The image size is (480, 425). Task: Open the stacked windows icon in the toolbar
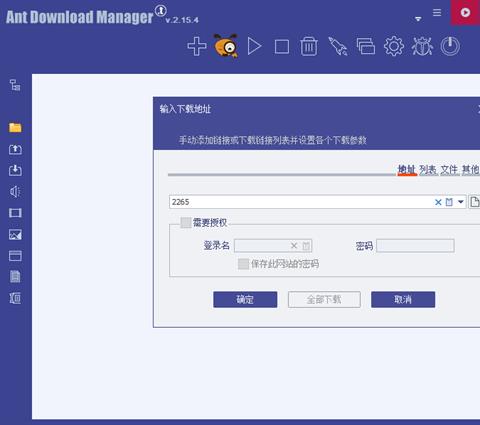(x=366, y=46)
